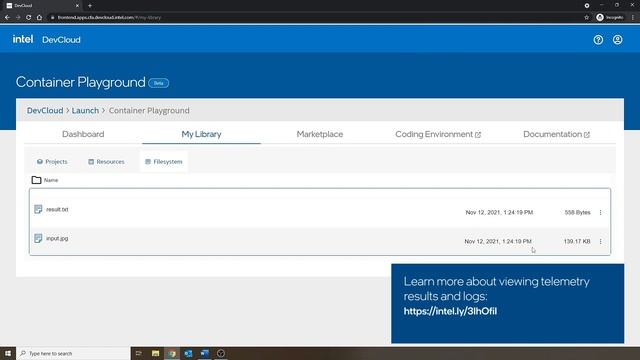Click the Intel logo in header
640x360 pixels.
pos(23,39)
